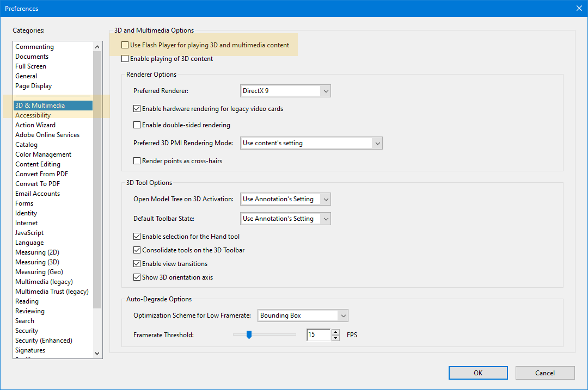Click the Cancel button
588x390 pixels.
click(544, 373)
